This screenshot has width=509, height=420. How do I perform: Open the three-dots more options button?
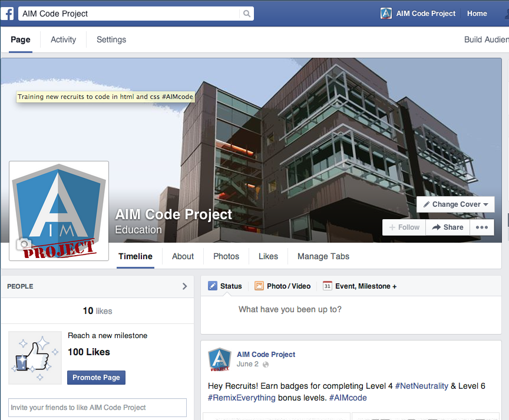(x=482, y=227)
